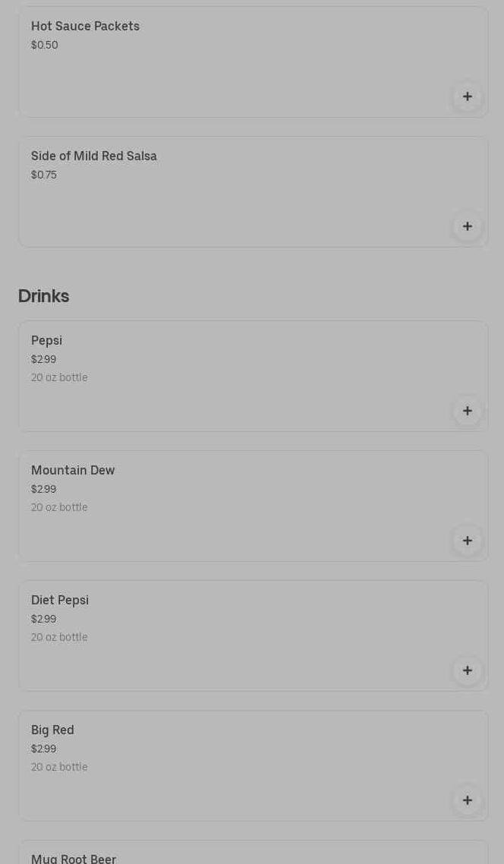This screenshot has height=864, width=504.
Task: View Mountain Dew item details
Action: tap(73, 471)
